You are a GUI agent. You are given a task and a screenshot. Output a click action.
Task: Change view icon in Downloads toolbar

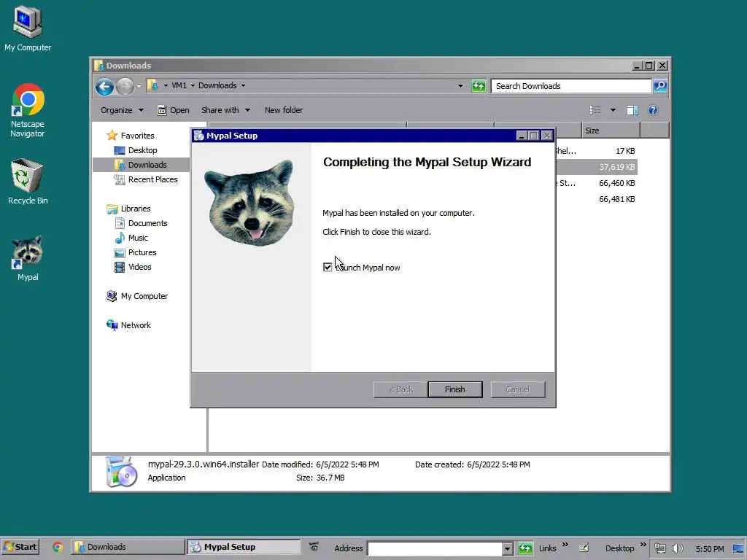(x=595, y=111)
